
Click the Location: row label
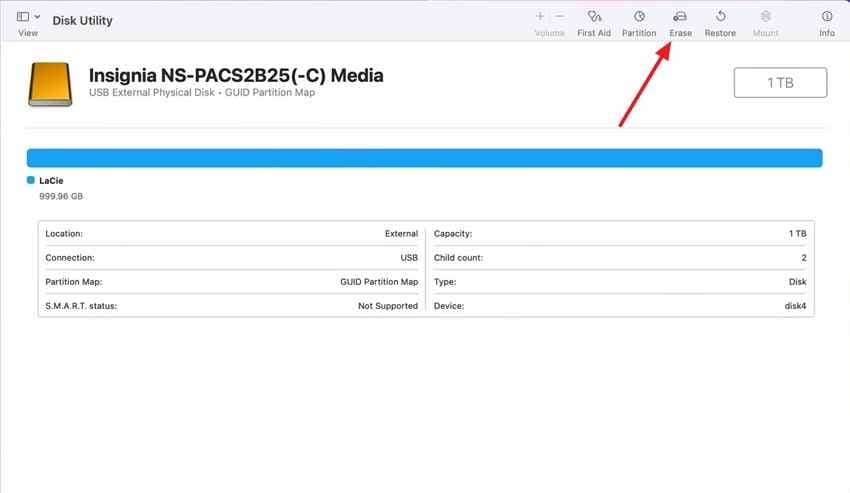(64, 234)
